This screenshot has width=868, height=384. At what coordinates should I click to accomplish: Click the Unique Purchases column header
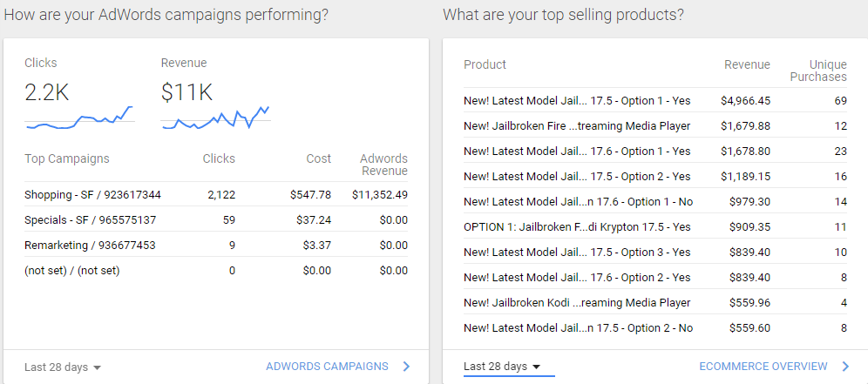pos(817,71)
